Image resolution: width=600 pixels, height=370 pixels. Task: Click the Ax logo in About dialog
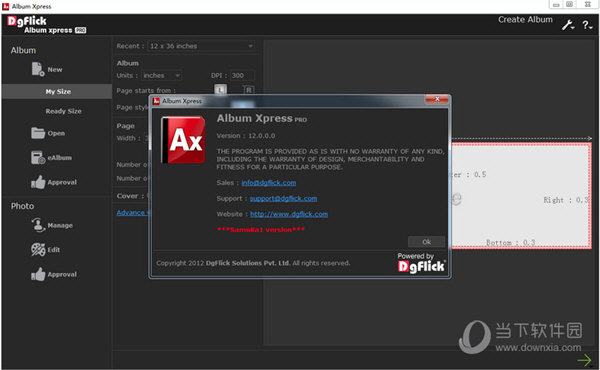183,140
